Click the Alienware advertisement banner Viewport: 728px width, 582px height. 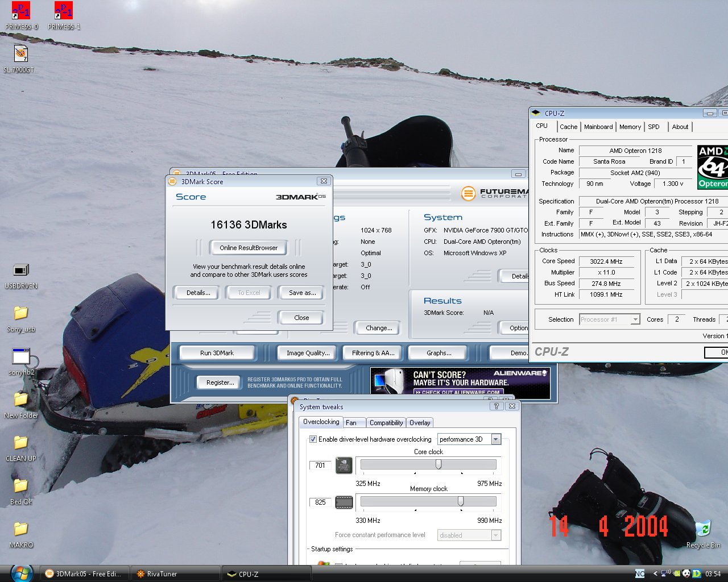(460, 382)
